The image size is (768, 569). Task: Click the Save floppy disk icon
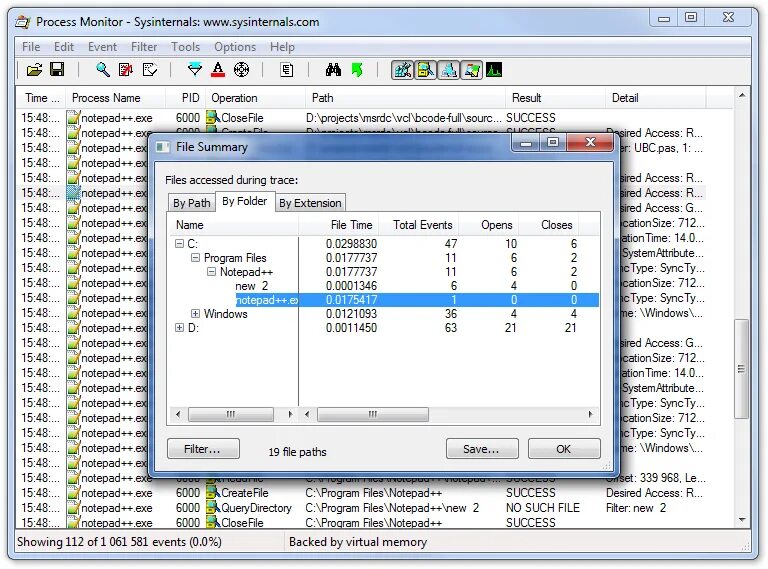(x=57, y=70)
